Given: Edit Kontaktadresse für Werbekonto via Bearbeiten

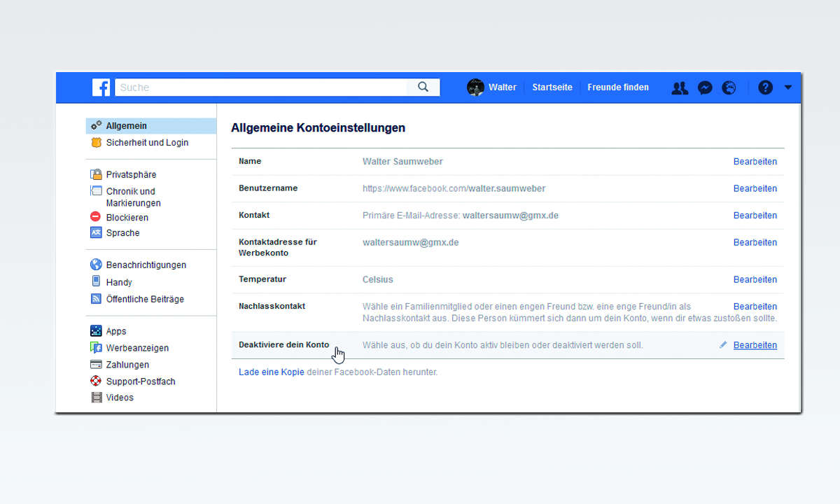Looking at the screenshot, I should click(755, 242).
